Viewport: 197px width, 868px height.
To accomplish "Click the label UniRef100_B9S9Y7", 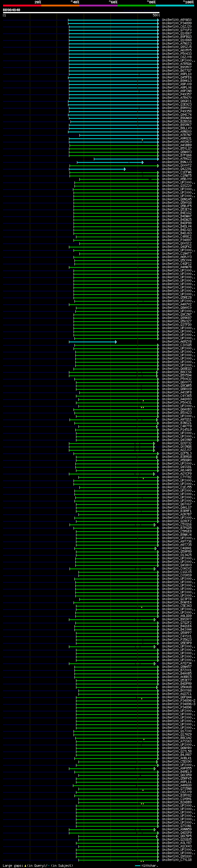I will click(177, 620).
